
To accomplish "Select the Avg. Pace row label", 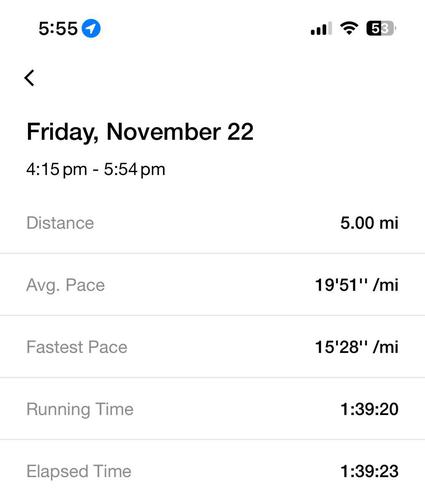I will pos(65,285).
